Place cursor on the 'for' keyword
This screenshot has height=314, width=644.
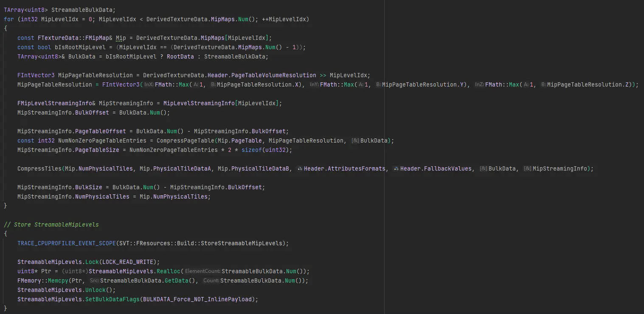9,20
